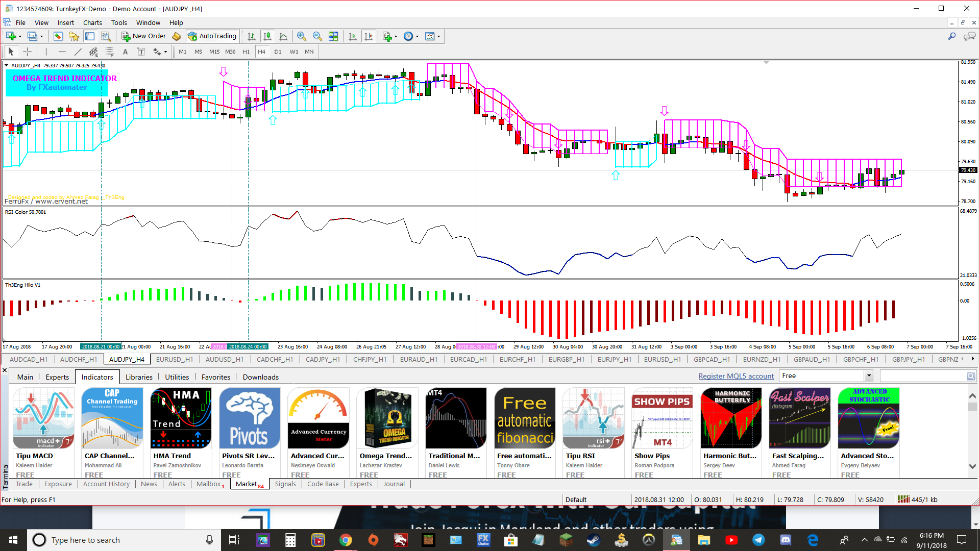Screen dimensions: 980x551
Task: Switch timeframe to W1
Action: (294, 52)
